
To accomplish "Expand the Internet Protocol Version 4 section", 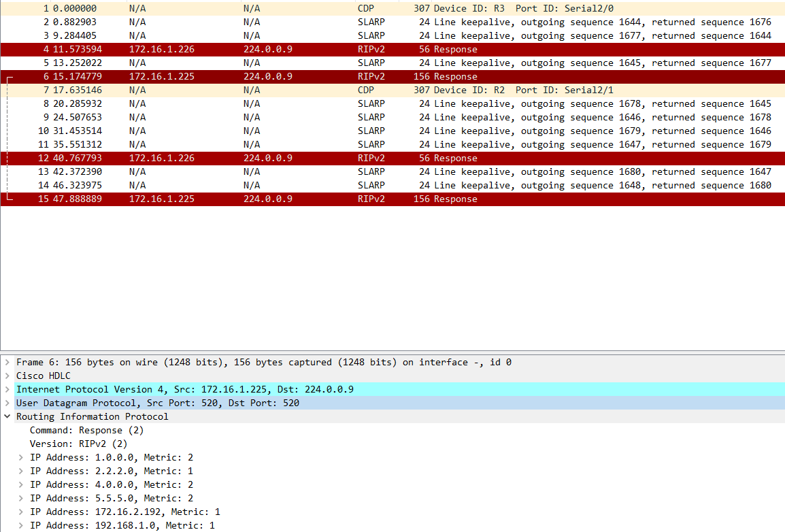I will click(7, 389).
